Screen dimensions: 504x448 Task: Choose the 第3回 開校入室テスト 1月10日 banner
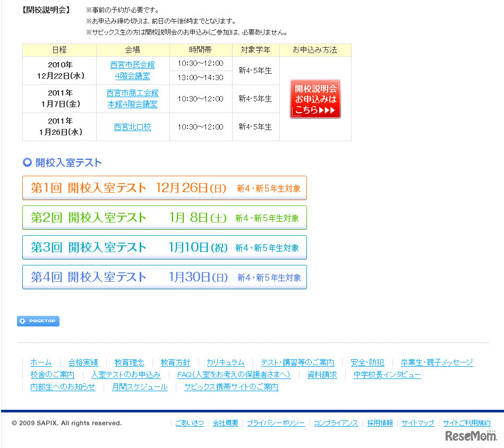pyautogui.click(x=165, y=247)
